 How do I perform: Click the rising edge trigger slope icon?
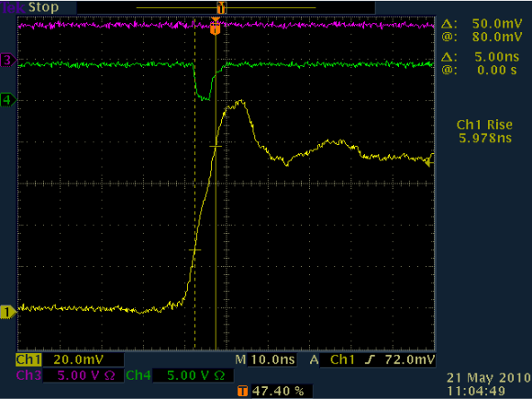pos(370,360)
